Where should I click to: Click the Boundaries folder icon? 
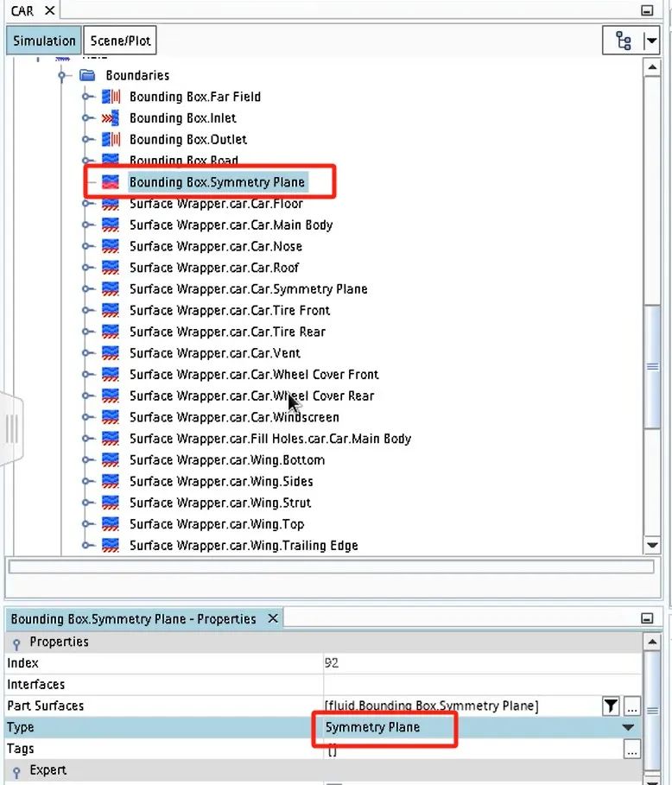pyautogui.click(x=87, y=75)
